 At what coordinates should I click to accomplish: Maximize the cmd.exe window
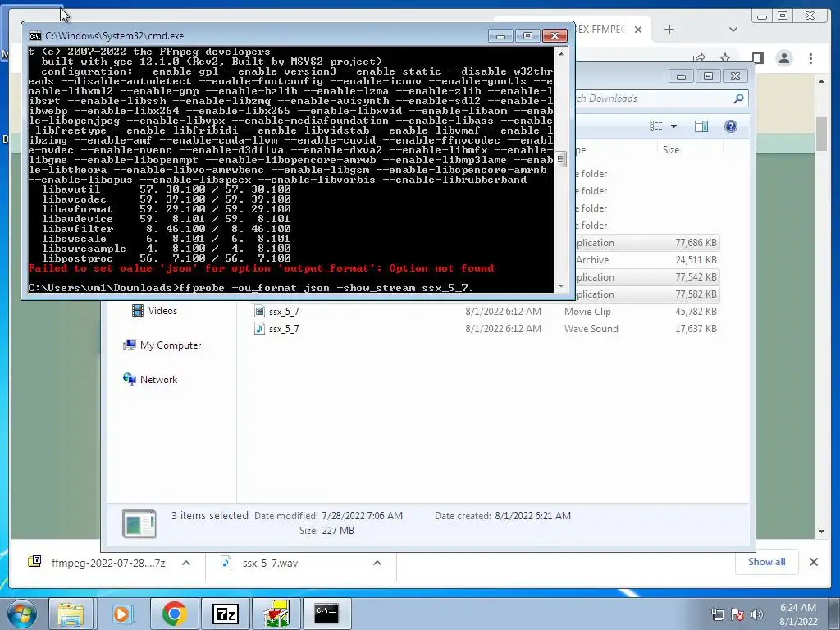(527, 36)
